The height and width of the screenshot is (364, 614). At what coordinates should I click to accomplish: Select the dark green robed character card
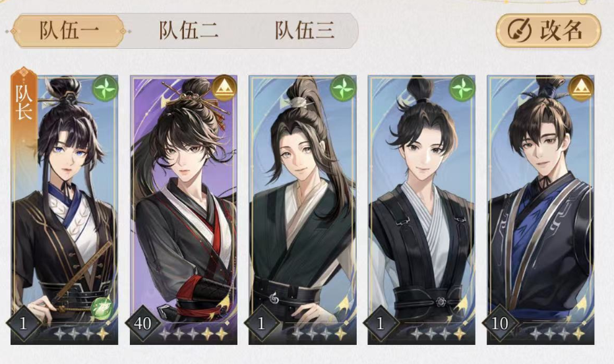[x=303, y=210]
